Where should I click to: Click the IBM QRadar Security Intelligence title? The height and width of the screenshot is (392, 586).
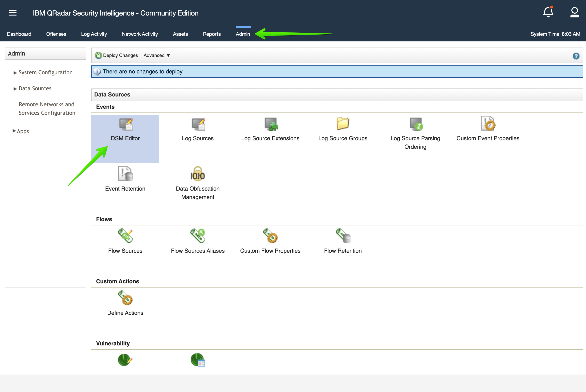116,13
